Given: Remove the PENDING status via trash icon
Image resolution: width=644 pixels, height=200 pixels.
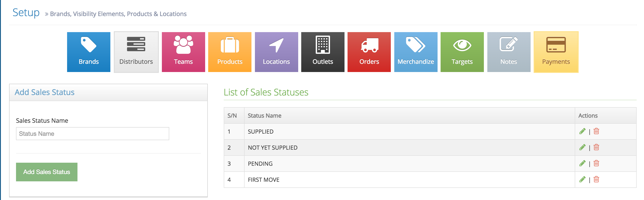Looking at the screenshot, I should pos(596,163).
